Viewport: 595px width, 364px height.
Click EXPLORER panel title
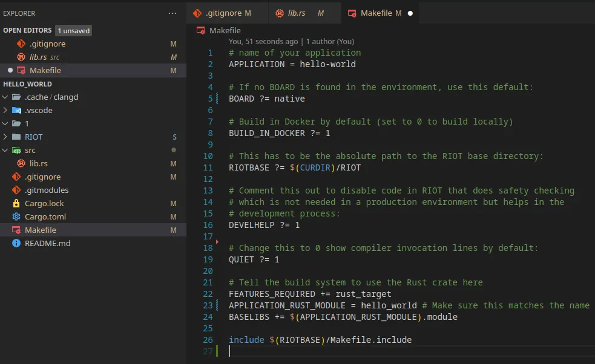19,13
